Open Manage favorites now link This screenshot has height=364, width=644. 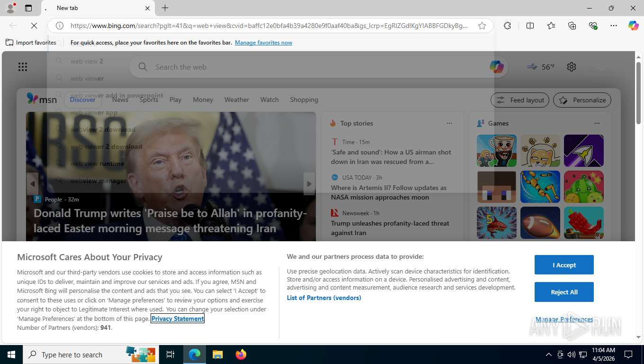[263, 43]
